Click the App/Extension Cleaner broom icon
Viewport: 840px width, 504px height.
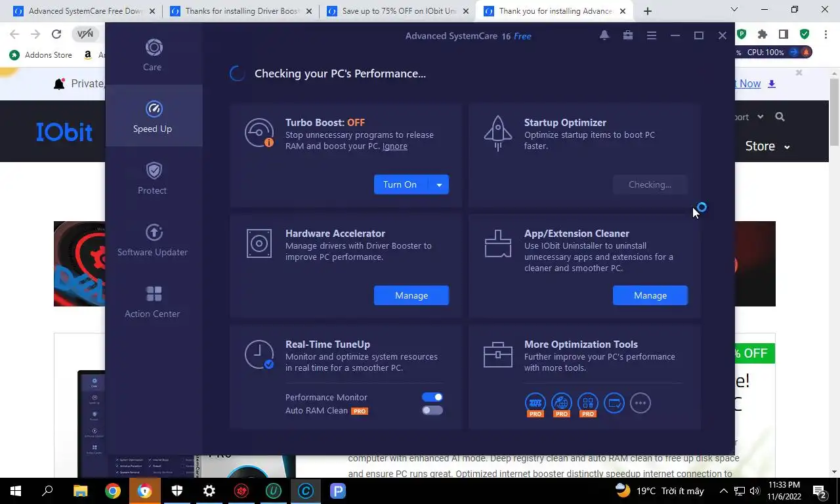(498, 243)
